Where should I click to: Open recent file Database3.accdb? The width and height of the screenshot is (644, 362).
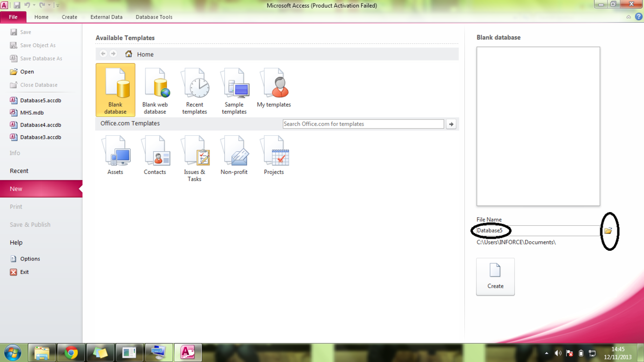point(36,137)
